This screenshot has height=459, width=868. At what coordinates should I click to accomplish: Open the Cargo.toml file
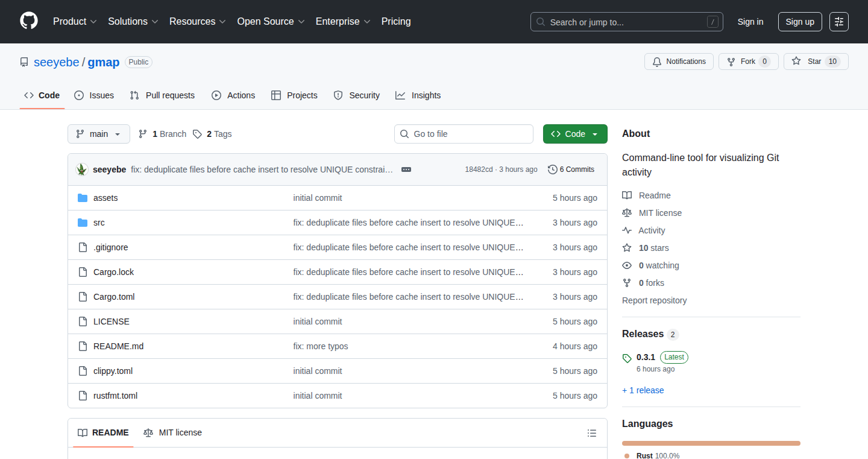(x=114, y=297)
